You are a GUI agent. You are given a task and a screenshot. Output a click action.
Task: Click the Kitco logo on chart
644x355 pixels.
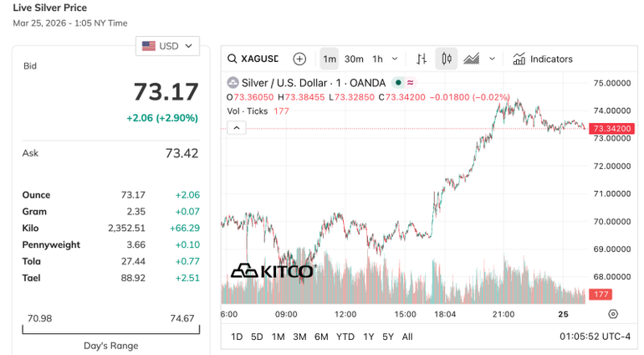pos(272,270)
